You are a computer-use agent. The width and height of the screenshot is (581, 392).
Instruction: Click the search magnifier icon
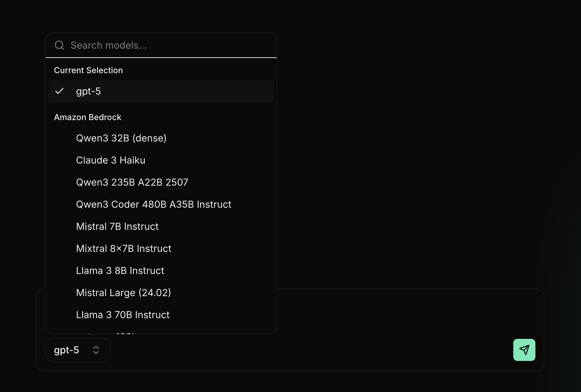coord(59,45)
